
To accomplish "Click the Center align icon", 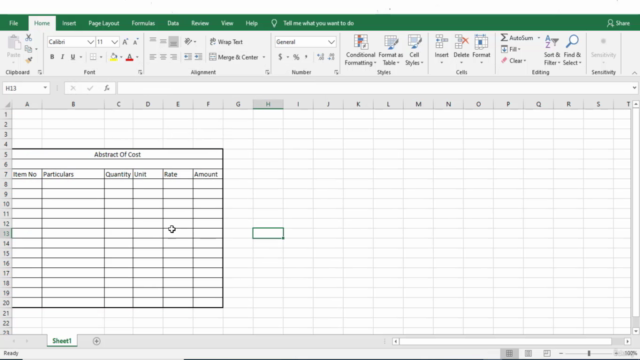I will [163, 57].
